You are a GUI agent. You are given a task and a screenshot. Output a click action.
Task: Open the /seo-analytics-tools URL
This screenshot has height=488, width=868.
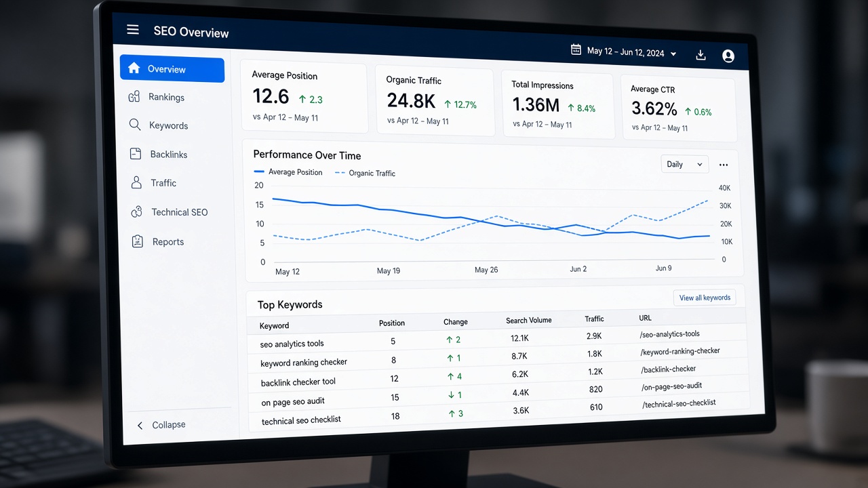click(669, 334)
